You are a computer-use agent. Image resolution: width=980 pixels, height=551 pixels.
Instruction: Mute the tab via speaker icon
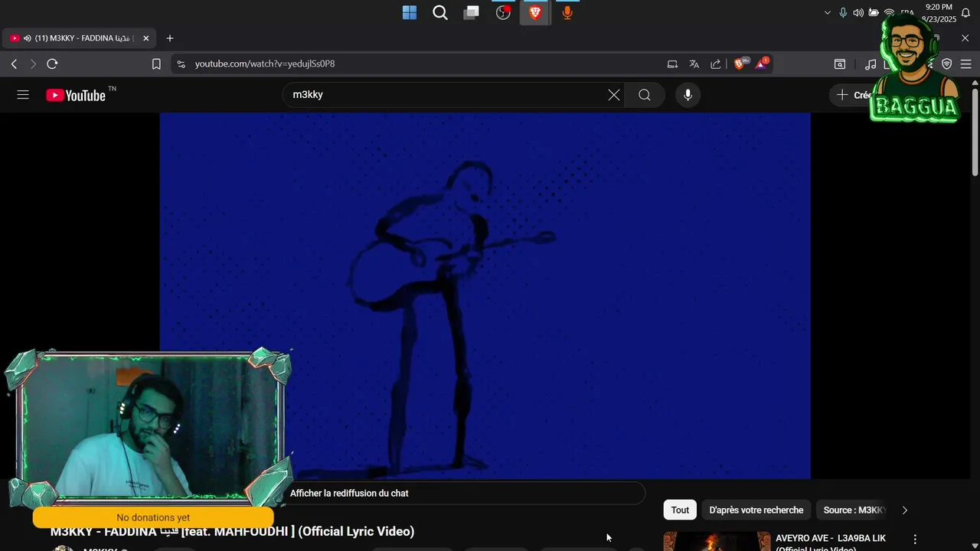coord(27,38)
